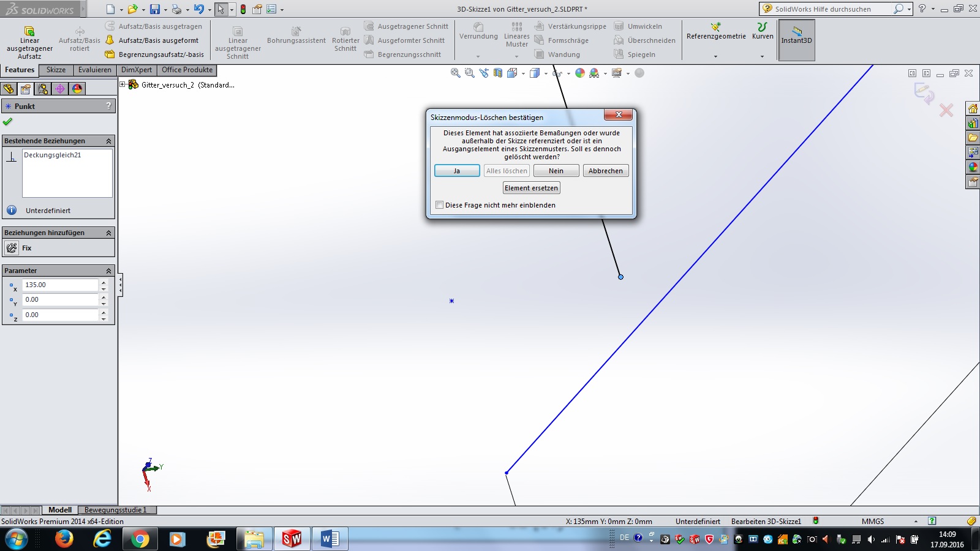Open Kurven tool

click(763, 31)
